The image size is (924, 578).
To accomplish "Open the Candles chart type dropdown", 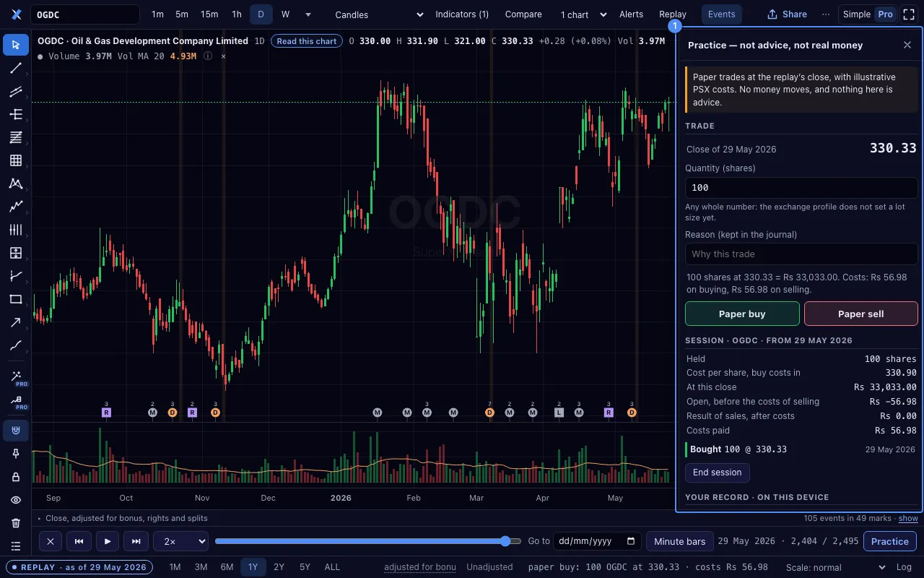I will pos(378,14).
